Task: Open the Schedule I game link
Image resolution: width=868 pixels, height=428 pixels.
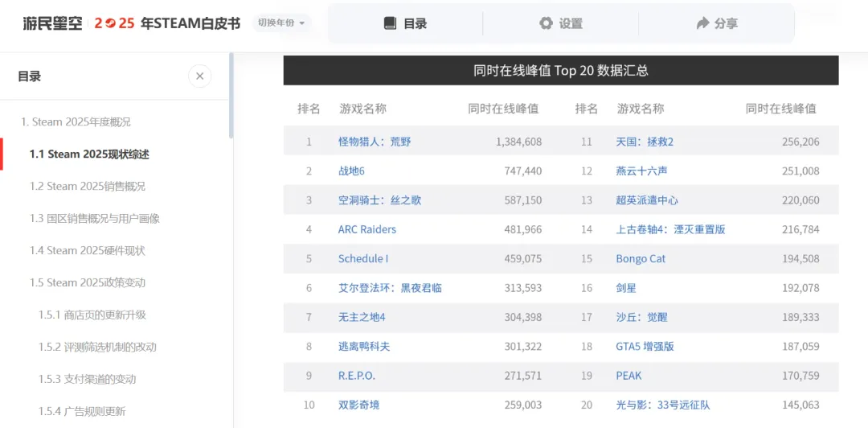Action: tap(363, 259)
